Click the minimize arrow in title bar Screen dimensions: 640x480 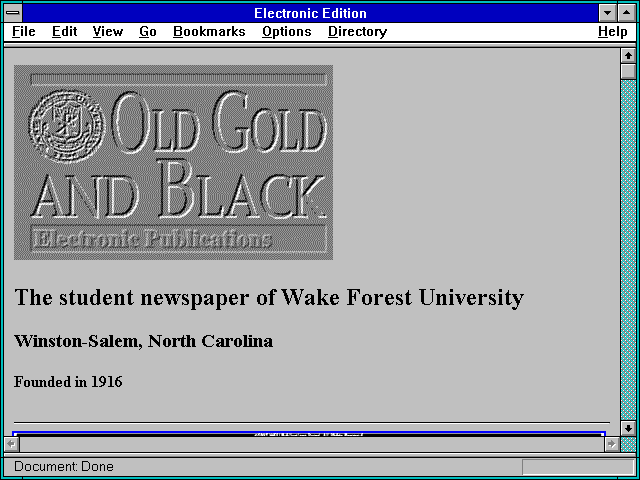coord(607,13)
